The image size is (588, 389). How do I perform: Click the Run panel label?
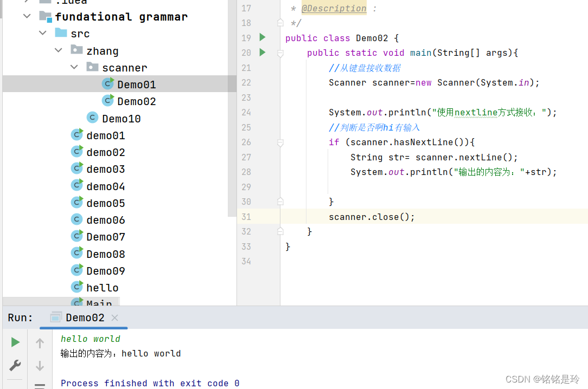click(20, 317)
